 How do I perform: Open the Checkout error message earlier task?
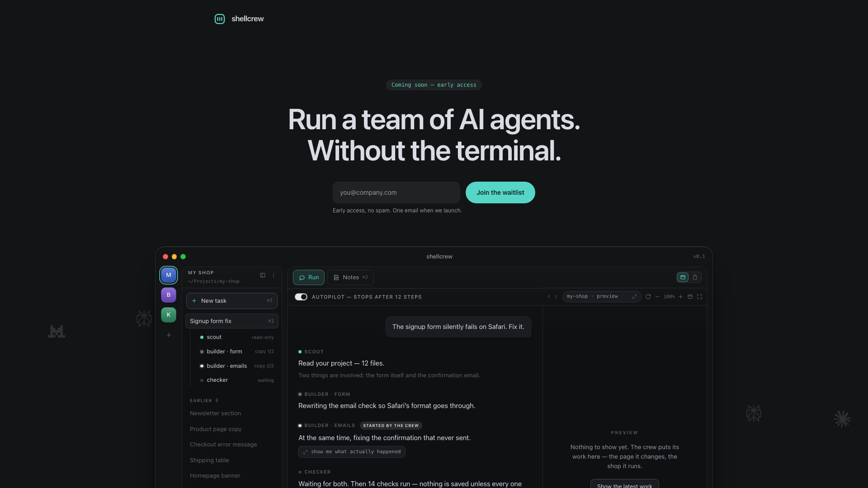(223, 445)
